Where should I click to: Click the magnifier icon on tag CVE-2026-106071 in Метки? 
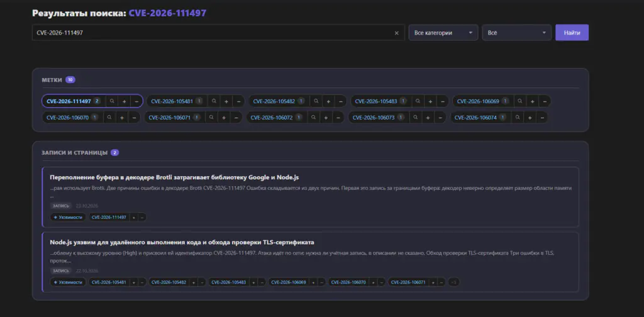click(x=211, y=118)
